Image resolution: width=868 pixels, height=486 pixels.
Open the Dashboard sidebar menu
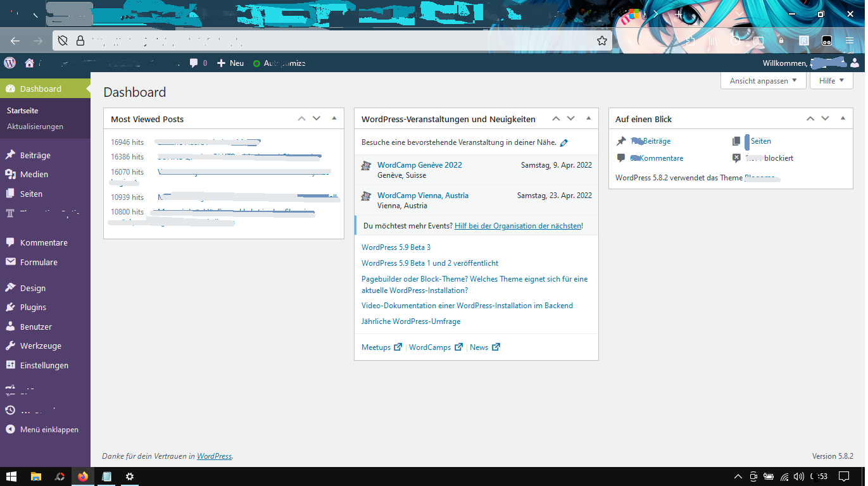(x=45, y=89)
